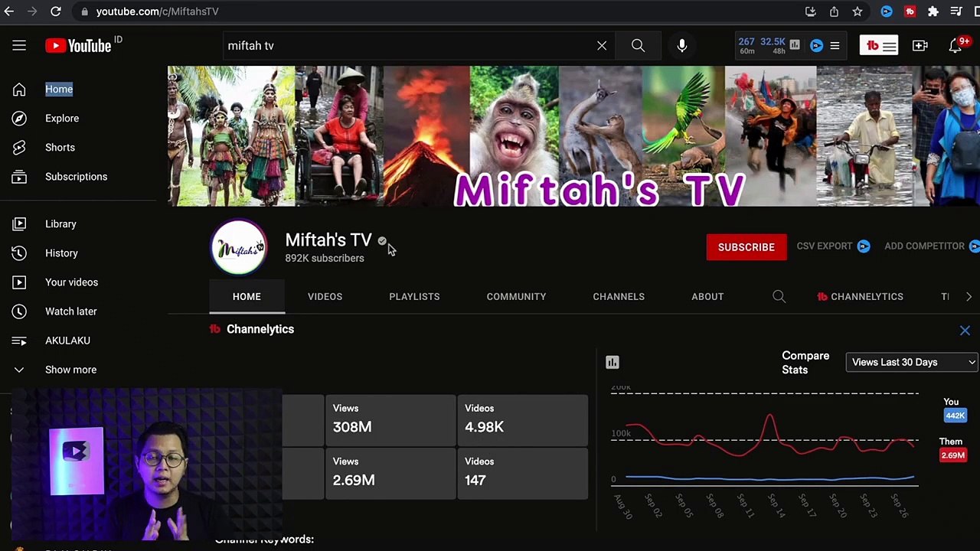The height and width of the screenshot is (551, 980).
Task: Click the SUBSCRIBE button
Action: [x=746, y=247]
